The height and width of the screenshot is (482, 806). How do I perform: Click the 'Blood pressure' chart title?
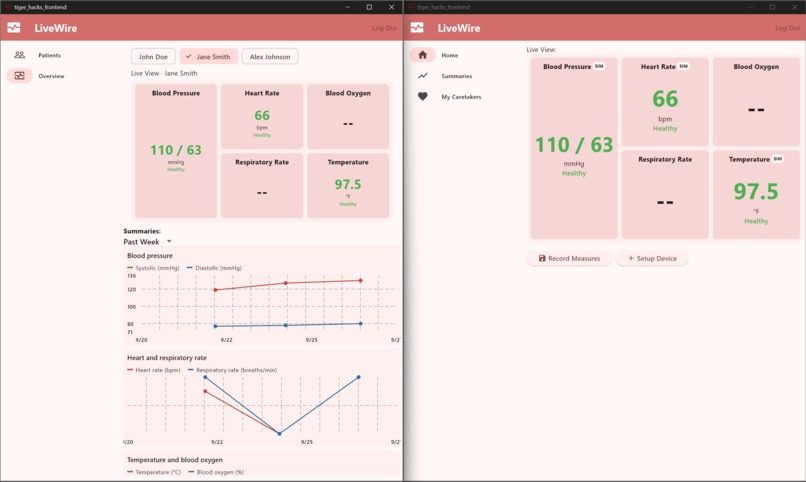150,255
